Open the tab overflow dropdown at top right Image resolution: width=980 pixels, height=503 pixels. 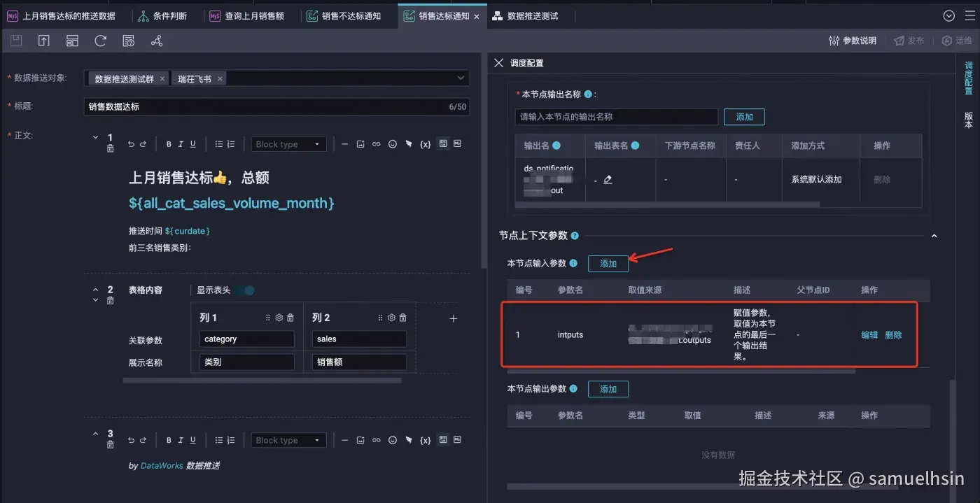[949, 15]
